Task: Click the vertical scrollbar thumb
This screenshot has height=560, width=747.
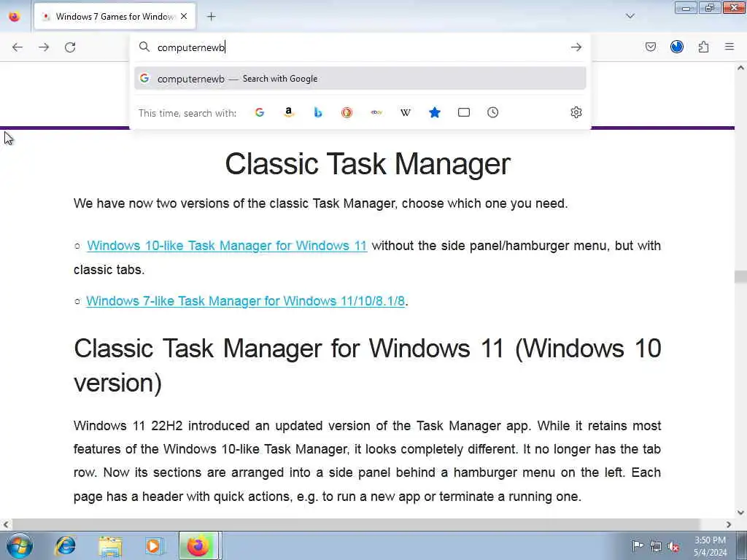Action: coord(740,276)
